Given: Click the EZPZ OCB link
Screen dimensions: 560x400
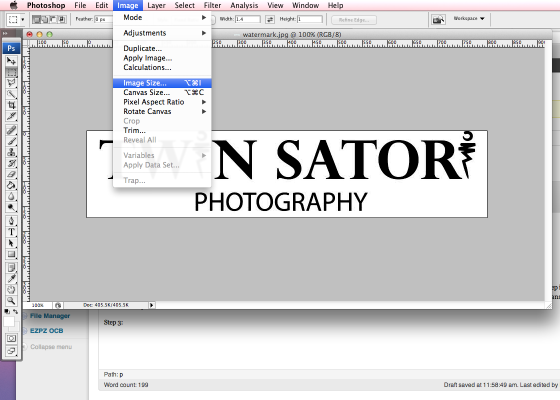Looking at the screenshot, I should click(x=46, y=331).
